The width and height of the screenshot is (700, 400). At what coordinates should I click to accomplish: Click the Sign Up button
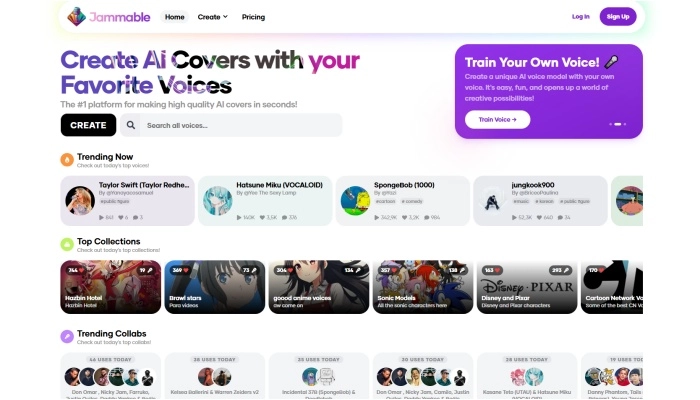[618, 17]
